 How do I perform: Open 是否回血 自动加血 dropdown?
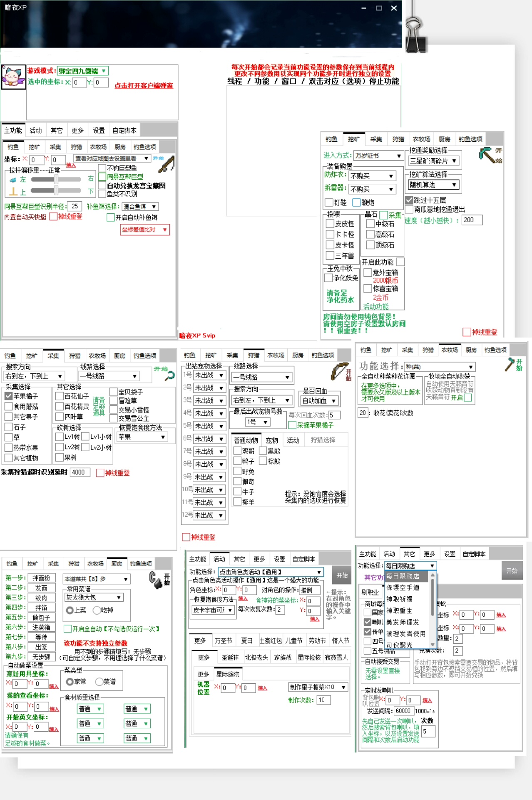click(319, 400)
